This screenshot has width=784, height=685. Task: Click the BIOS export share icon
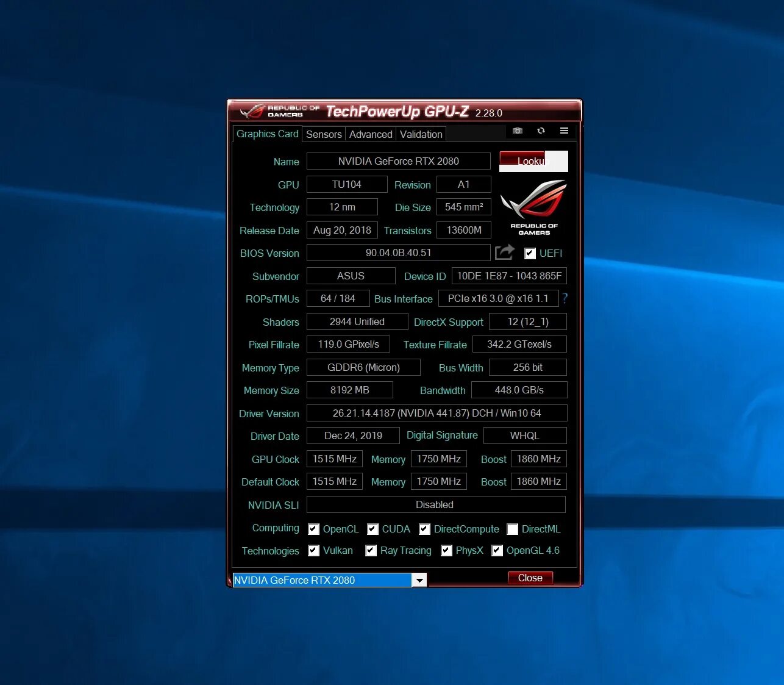(505, 252)
